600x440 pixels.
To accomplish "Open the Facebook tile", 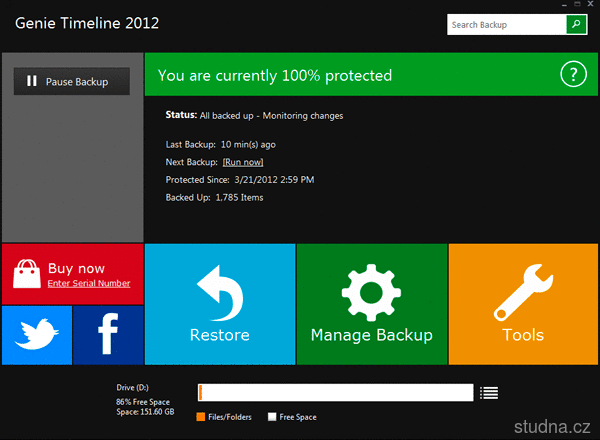I will coord(108,335).
